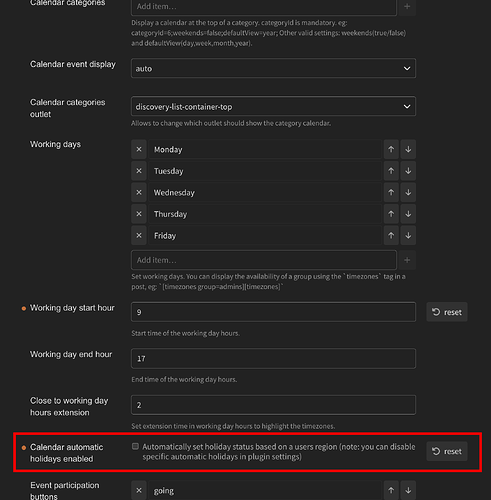Reset Calendar automatic holidays setting
Screen dimensions: 491x500
tap(447, 451)
